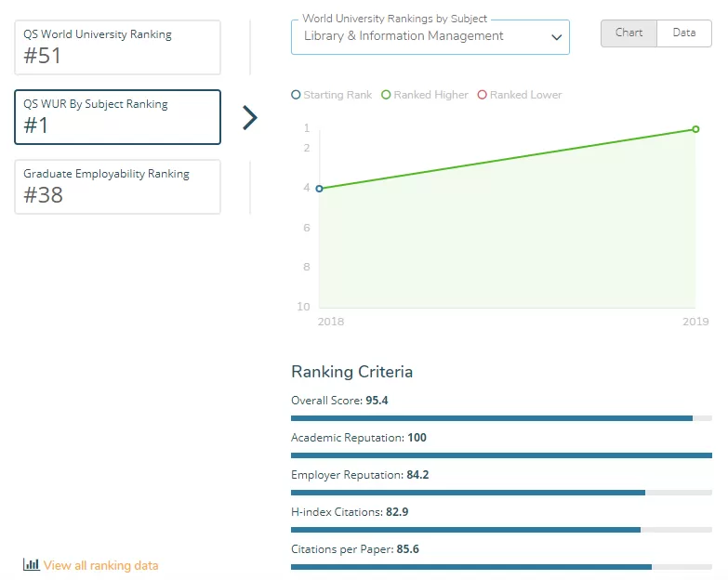Toggle the Ranked Higher legend marker
This screenshot has width=728, height=580.
(386, 95)
